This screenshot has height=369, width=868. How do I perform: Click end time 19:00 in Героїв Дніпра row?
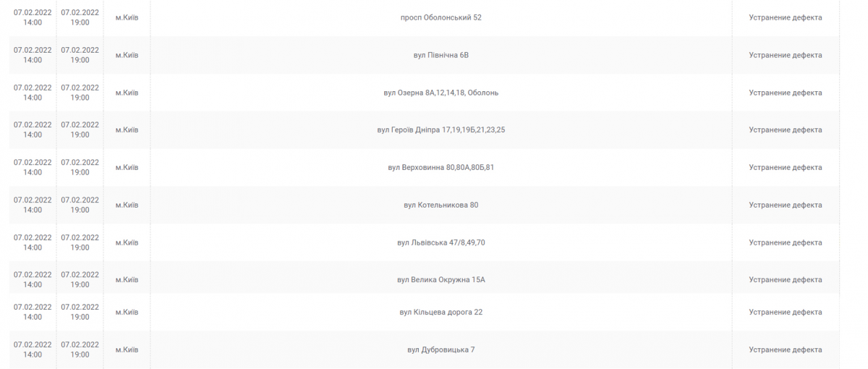(80, 135)
